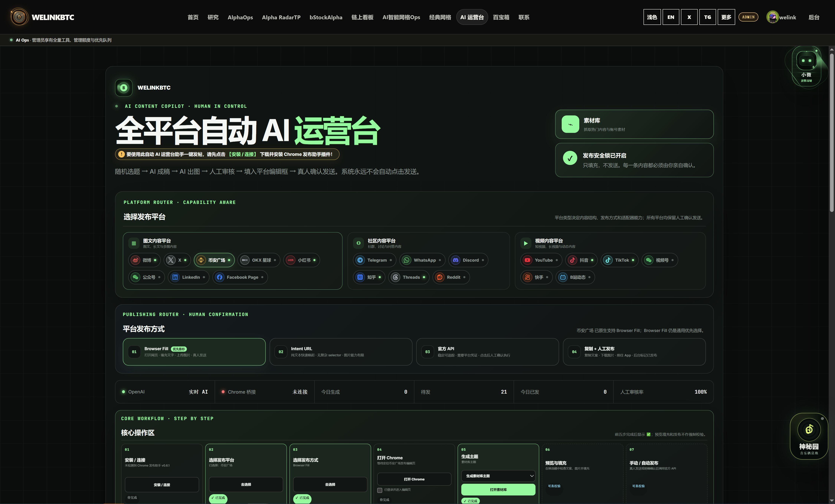Click the Chrome 桥接 未连接 status

click(x=264, y=392)
